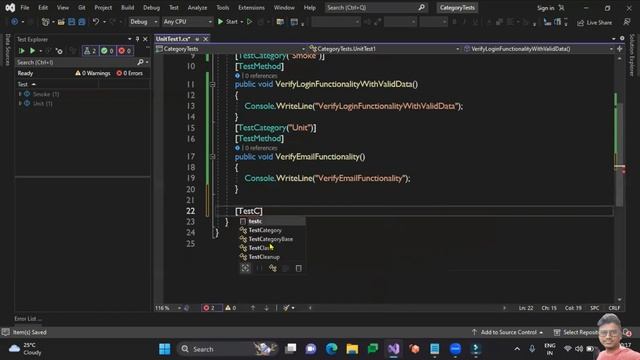640x360 pixels.
Task: Collapse the VerifyEmailFunctionality method outline
Action: point(213,157)
